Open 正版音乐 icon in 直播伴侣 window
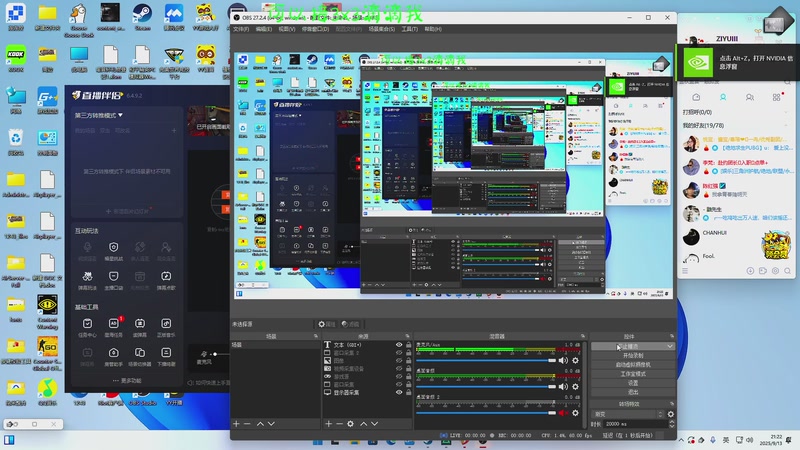 [x=166, y=327]
